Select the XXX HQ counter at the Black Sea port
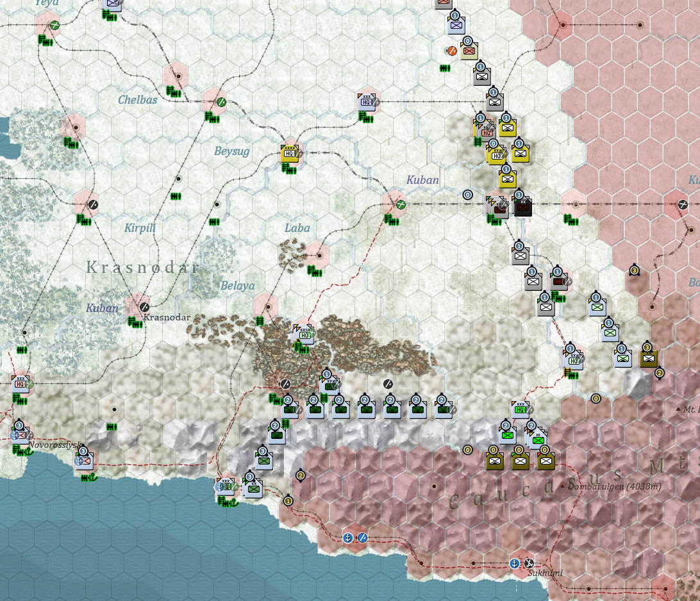Image resolution: width=700 pixels, height=601 pixels. 226,486
